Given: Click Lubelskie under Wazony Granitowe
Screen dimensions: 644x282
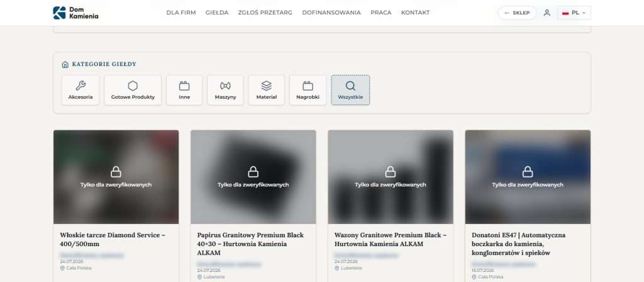Looking at the screenshot, I should 351,268.
